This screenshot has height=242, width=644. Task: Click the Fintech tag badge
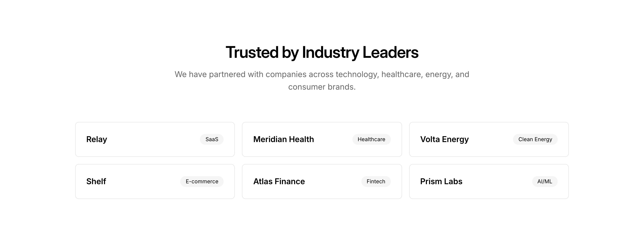click(x=376, y=181)
